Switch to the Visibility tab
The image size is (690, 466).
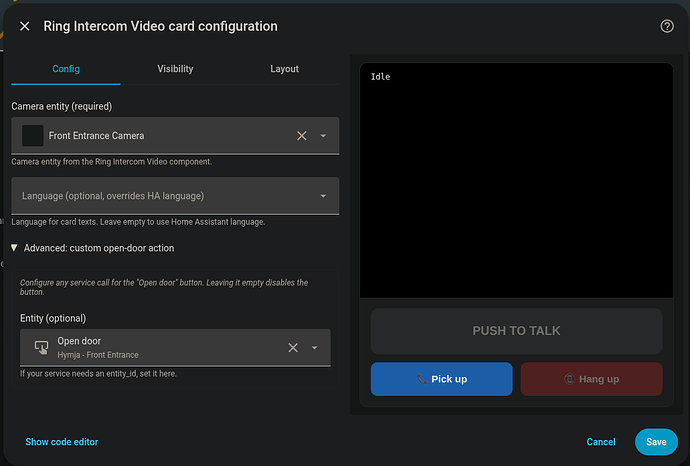point(175,69)
